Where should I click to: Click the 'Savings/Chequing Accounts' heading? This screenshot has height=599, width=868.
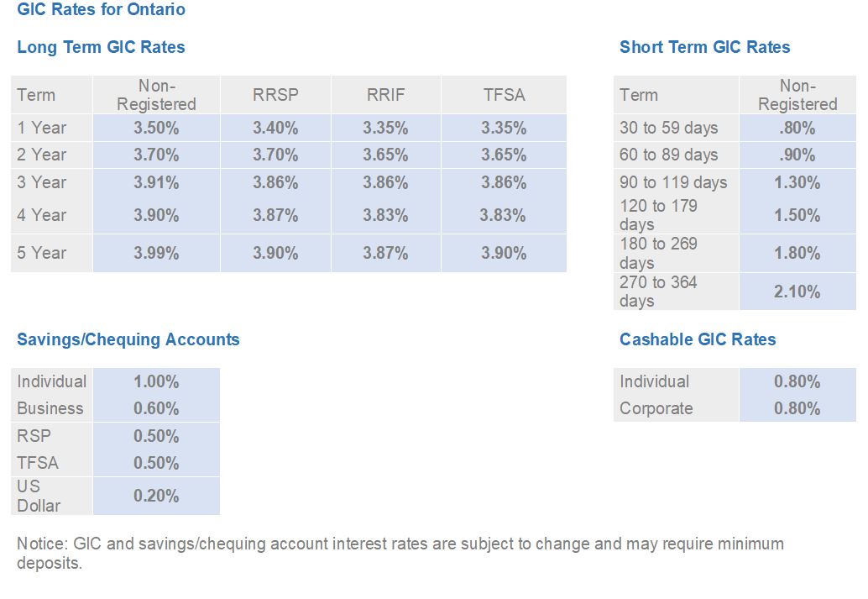(128, 339)
